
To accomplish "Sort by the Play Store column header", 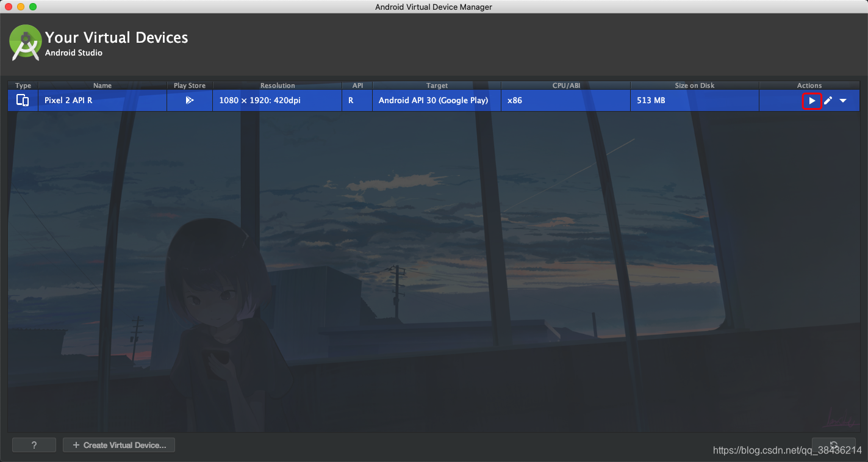I will [x=190, y=85].
